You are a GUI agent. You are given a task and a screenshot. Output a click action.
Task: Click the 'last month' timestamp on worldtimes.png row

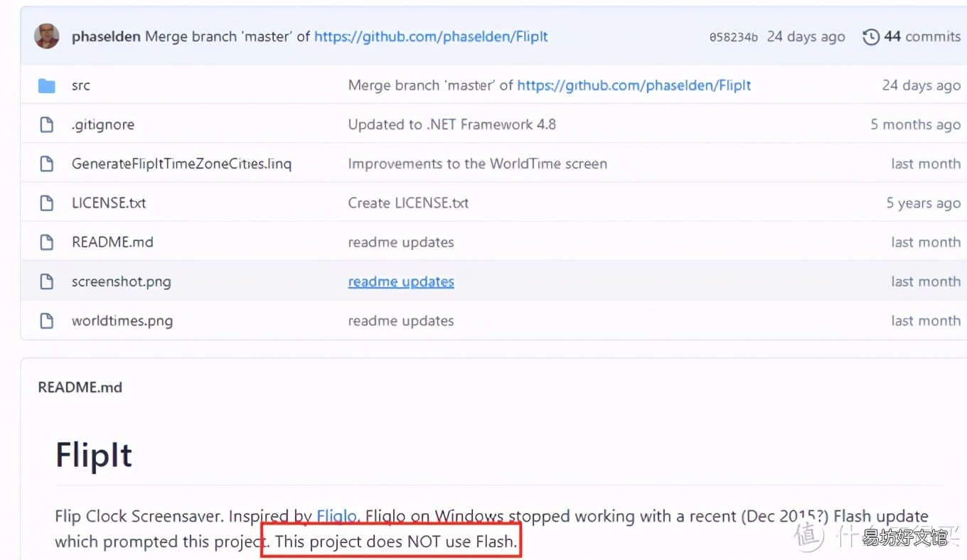click(926, 321)
